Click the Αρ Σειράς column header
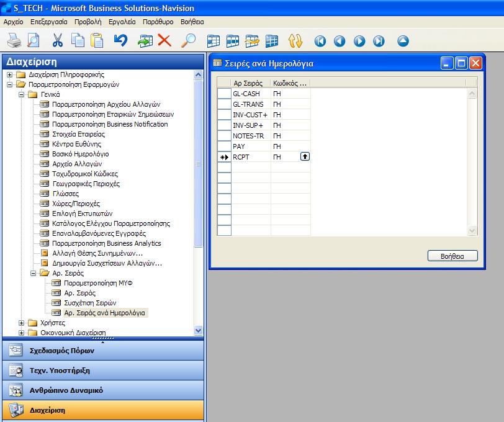This screenshot has height=422, width=504. (251, 83)
